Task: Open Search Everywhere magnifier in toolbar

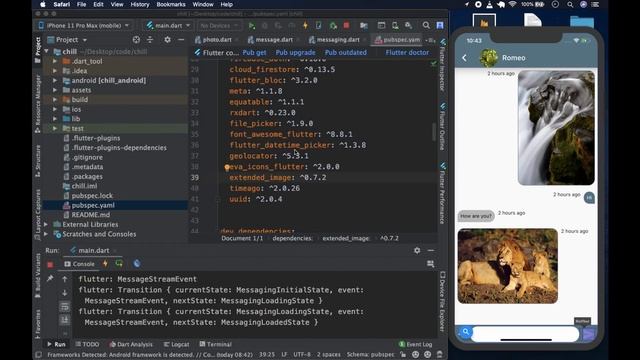Action: coord(426,26)
